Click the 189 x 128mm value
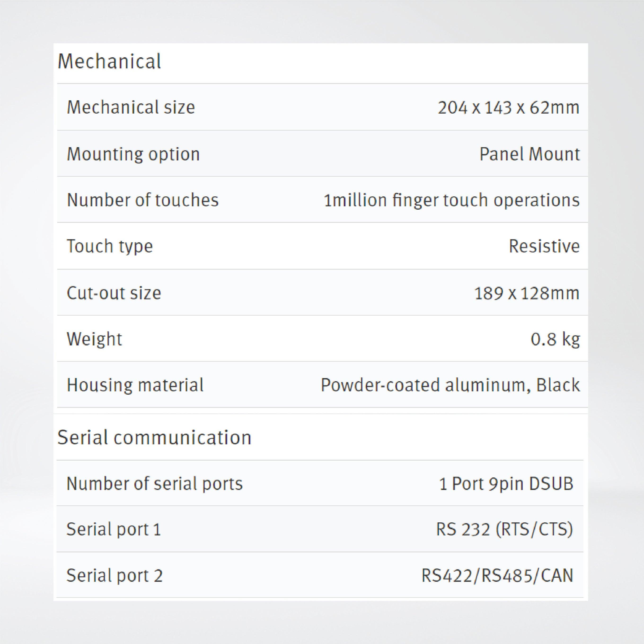 click(527, 293)
